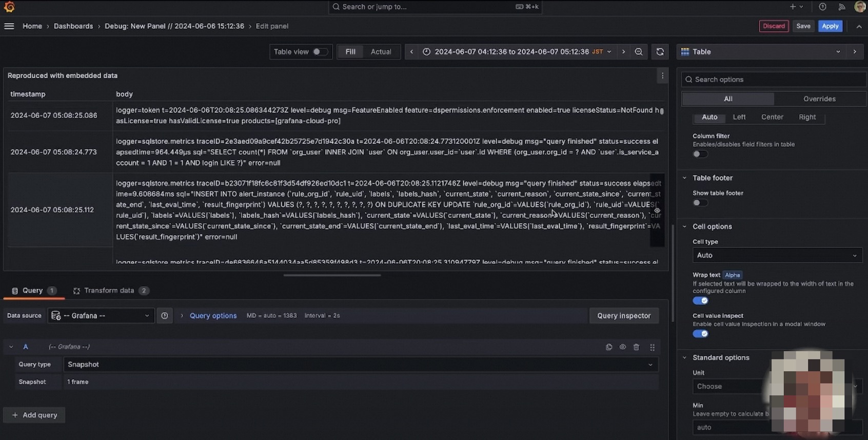Duplicate query A
Viewport: 868px width, 440px height.
[609, 347]
